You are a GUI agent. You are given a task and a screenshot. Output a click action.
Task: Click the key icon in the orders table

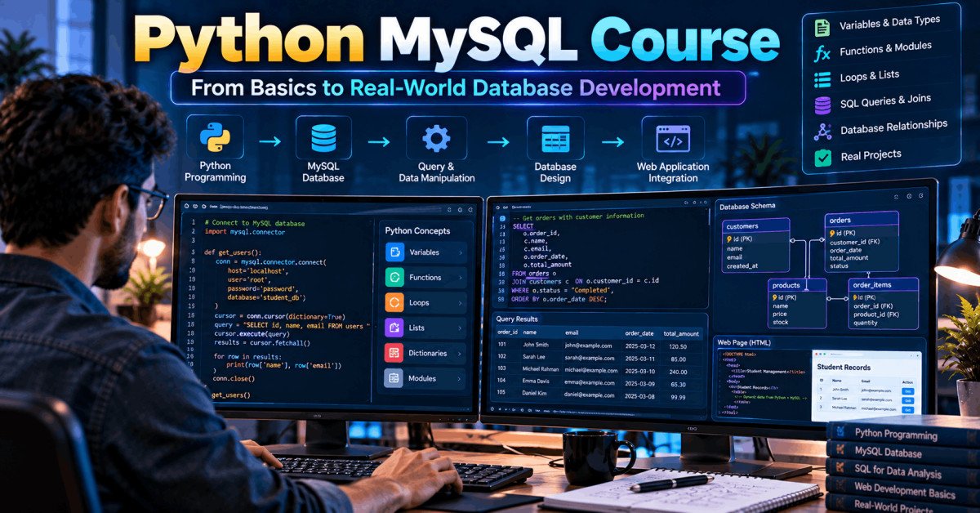[x=833, y=233]
